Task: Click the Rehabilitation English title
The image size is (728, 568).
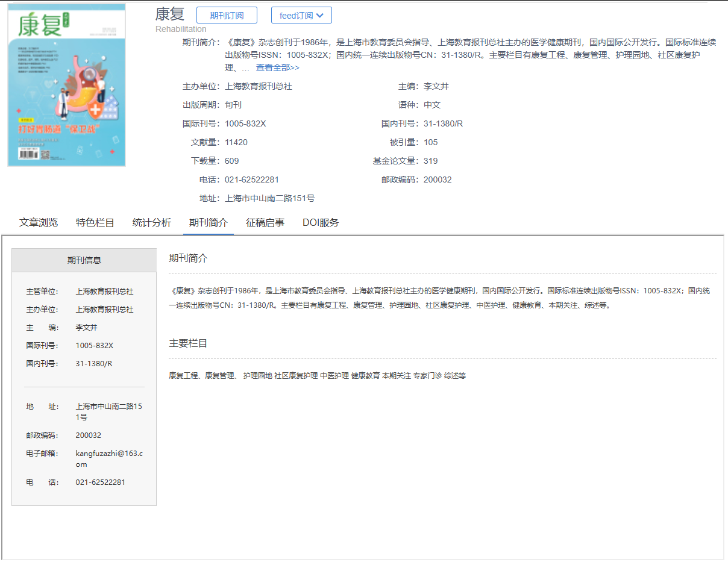Action: (x=180, y=29)
